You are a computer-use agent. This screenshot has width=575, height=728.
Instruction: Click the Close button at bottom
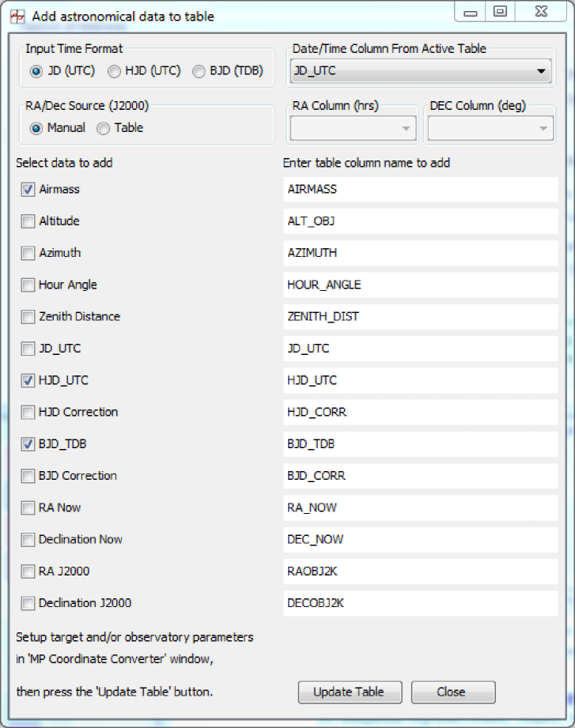[x=452, y=692]
